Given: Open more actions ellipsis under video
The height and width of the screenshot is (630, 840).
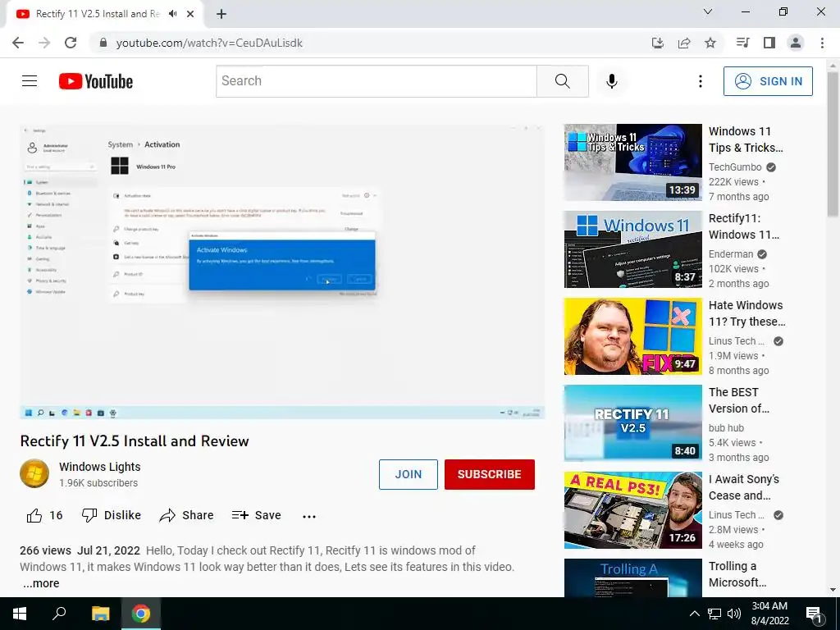Looking at the screenshot, I should click(309, 517).
